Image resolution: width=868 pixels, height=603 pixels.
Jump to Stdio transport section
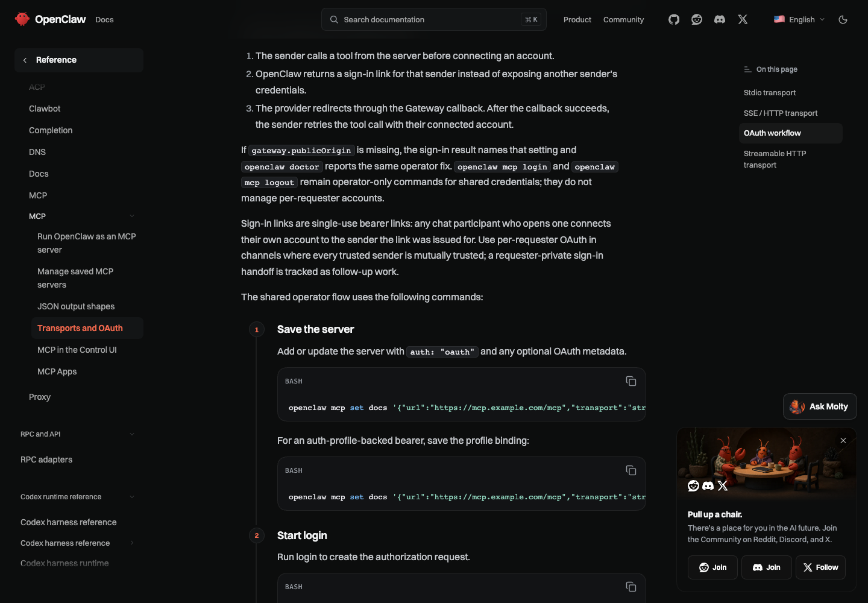point(769,92)
